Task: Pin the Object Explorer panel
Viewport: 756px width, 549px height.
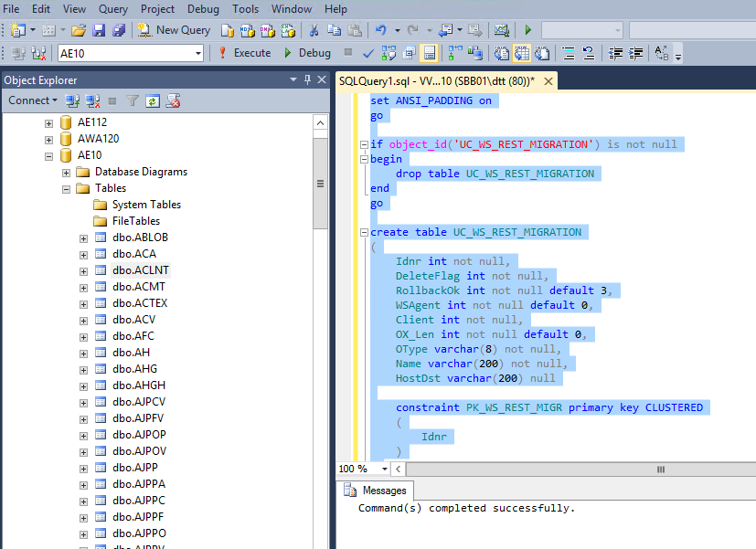Action: 307,80
